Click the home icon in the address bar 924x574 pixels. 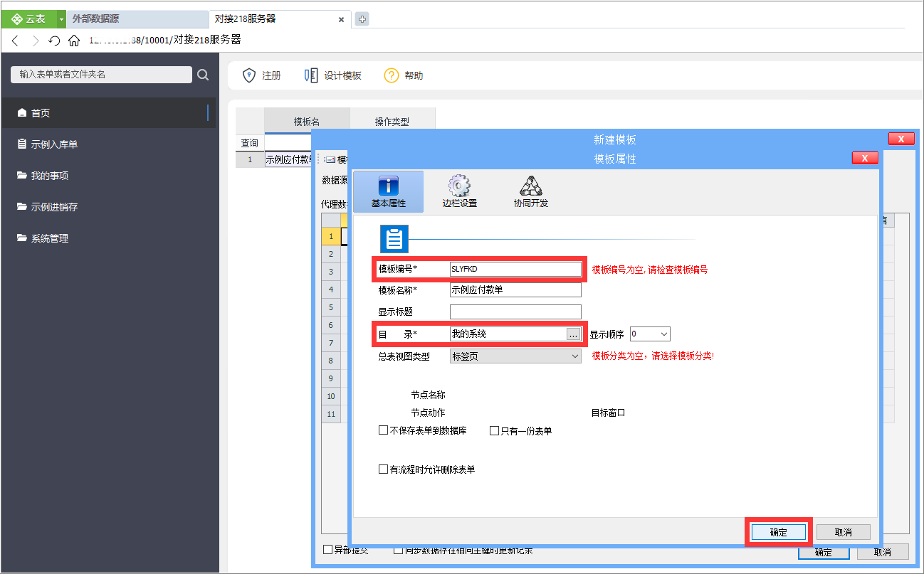pyautogui.click(x=74, y=41)
